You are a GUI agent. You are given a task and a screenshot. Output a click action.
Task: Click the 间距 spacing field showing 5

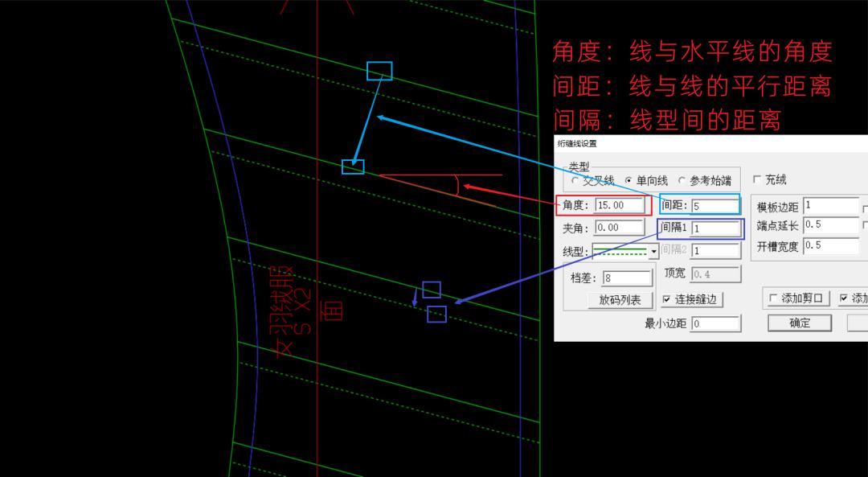click(714, 205)
